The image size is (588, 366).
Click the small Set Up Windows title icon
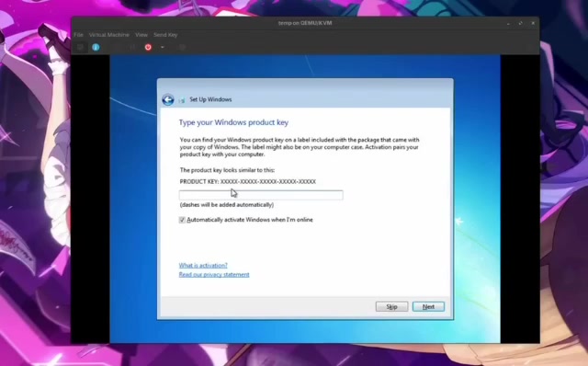[x=182, y=100]
